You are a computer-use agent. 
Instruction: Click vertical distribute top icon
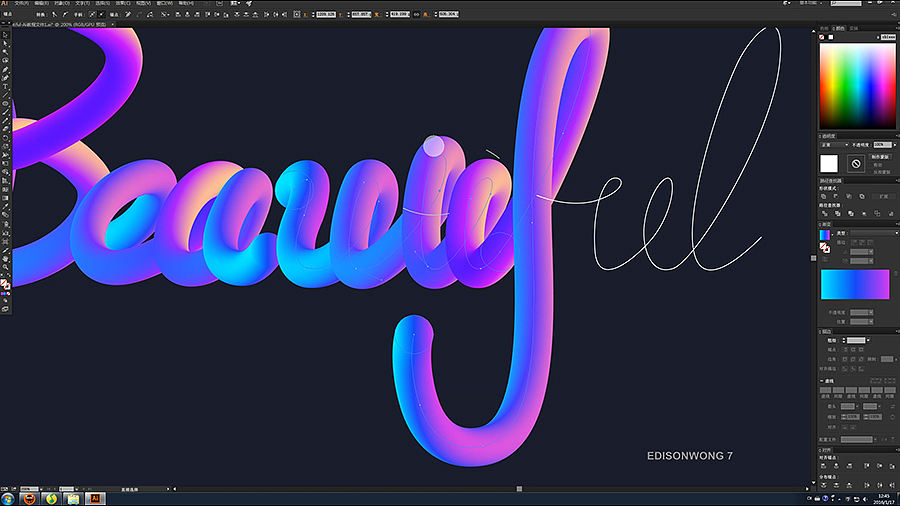coord(824,485)
